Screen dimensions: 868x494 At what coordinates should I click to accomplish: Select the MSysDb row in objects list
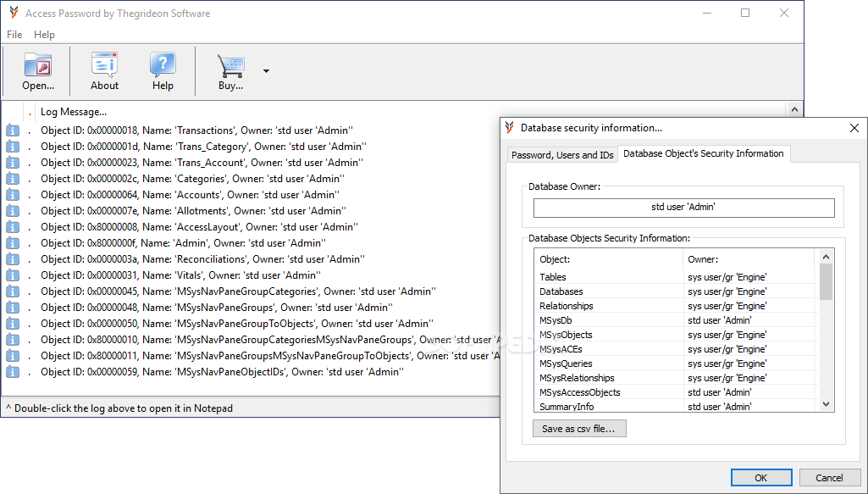676,320
